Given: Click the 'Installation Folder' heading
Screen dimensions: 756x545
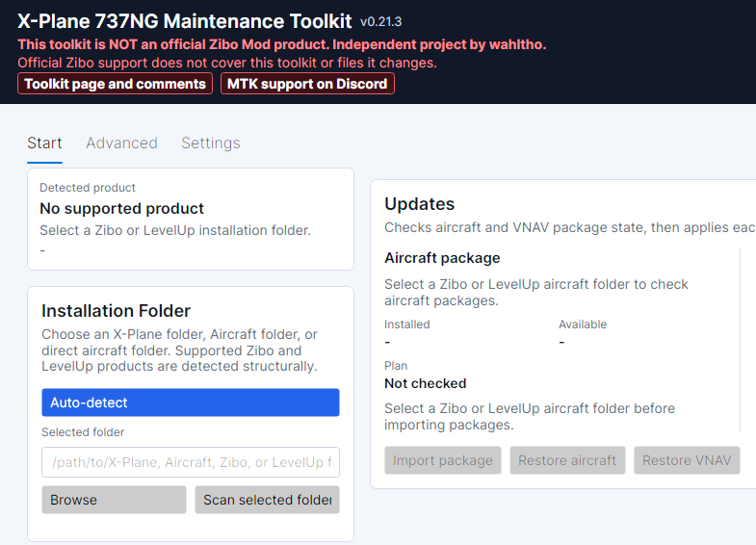Looking at the screenshot, I should [117, 311].
